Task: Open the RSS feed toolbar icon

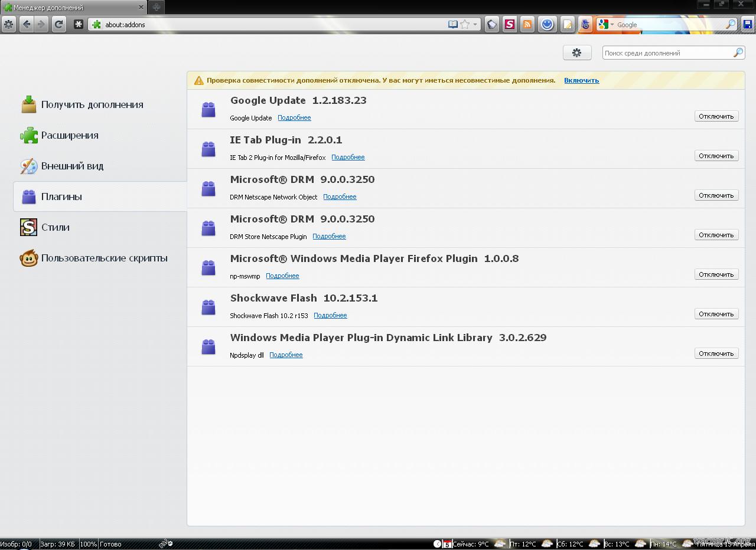Action: click(527, 24)
